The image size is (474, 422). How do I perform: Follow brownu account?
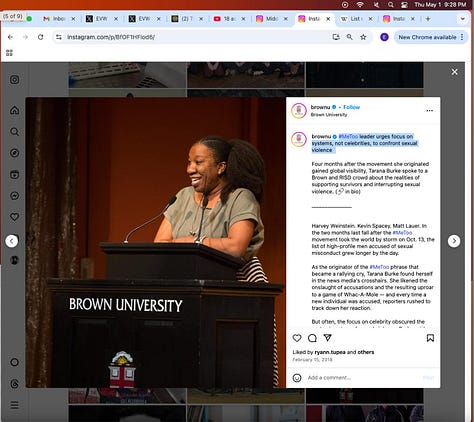click(x=351, y=107)
